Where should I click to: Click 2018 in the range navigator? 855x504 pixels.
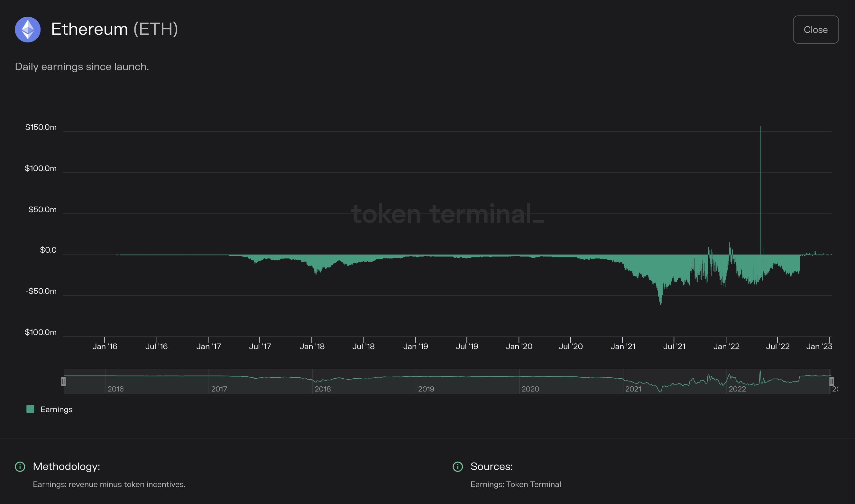(323, 389)
